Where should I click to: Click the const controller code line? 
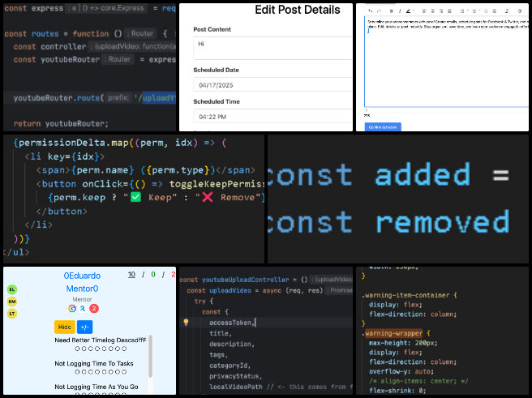tap(95, 46)
